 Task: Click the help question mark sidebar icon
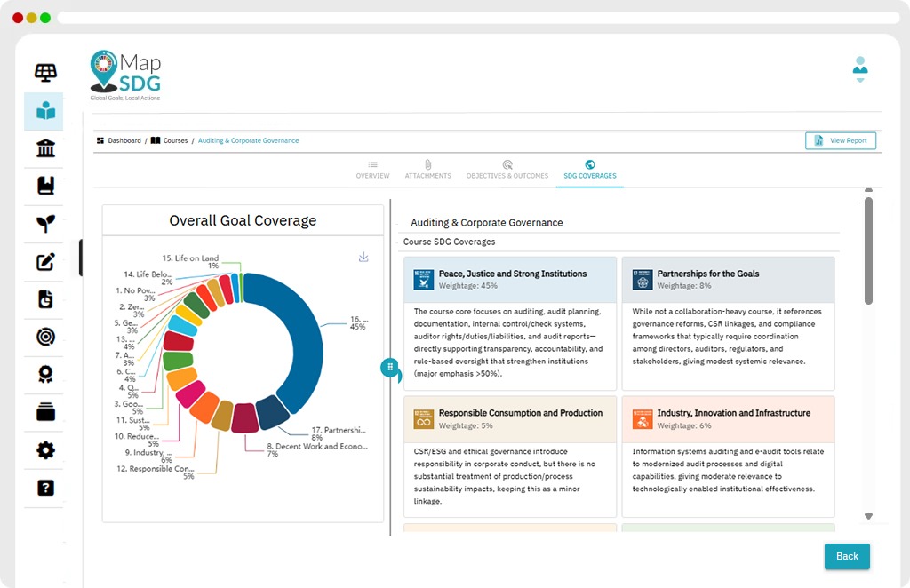tap(45, 488)
